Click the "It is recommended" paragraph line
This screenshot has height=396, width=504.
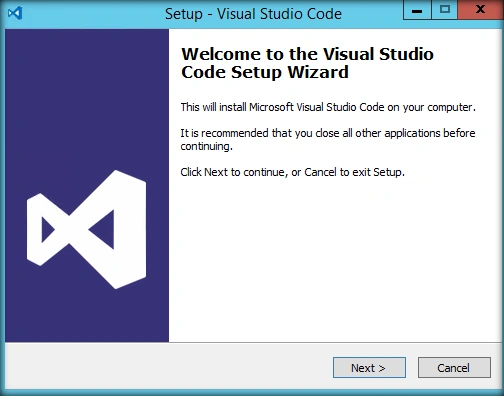(x=328, y=133)
